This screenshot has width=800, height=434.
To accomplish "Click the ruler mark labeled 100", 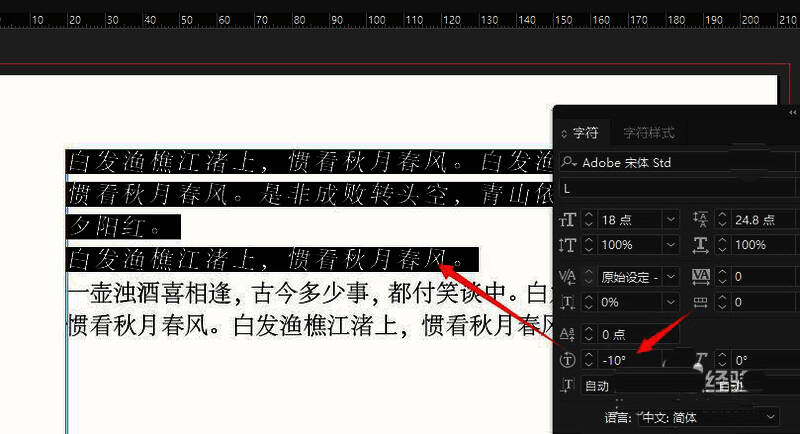I will 377,20.
